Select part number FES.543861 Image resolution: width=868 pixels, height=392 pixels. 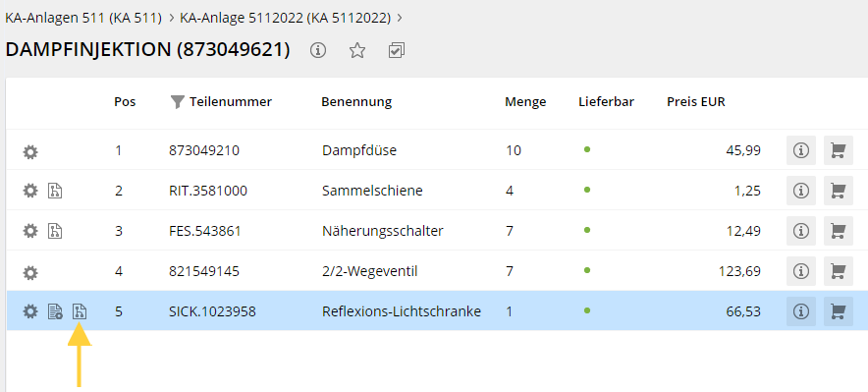click(x=205, y=231)
